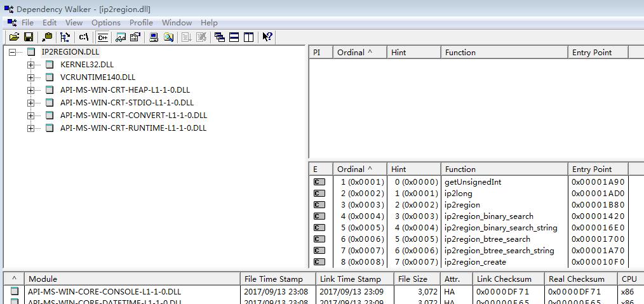
Task: Select the ip2region_binary_search_string function
Action: 500,228
